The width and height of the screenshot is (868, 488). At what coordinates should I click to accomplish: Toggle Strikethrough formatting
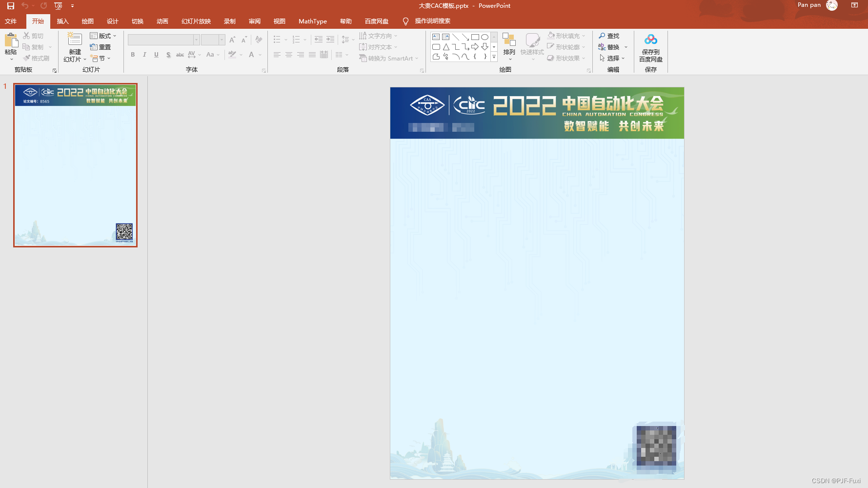[180, 55]
